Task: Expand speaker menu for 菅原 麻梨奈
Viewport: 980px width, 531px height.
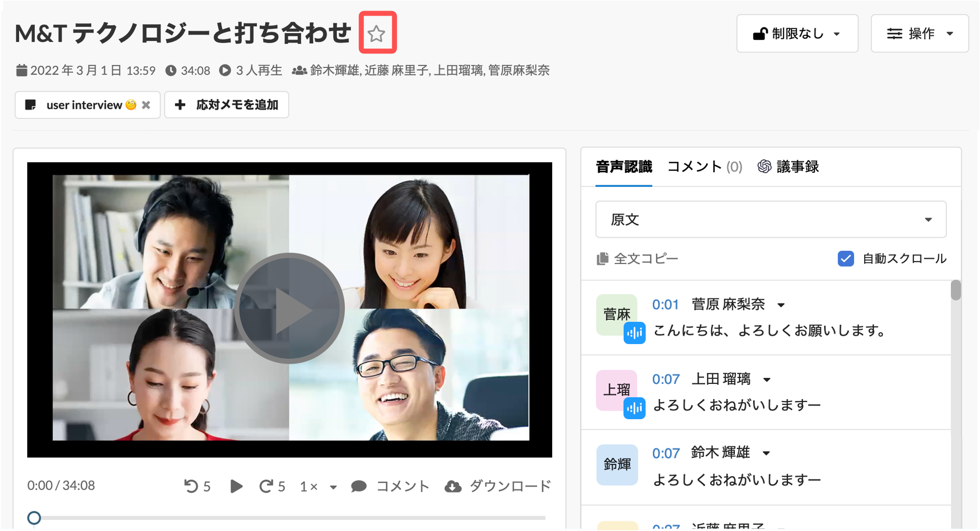Action: tap(781, 305)
